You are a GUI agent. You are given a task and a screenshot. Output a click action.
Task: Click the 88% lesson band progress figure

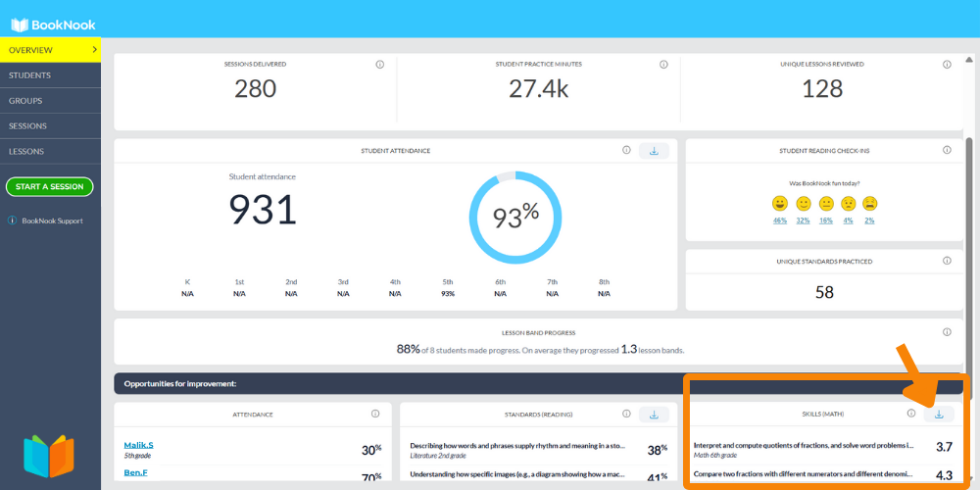click(x=408, y=350)
